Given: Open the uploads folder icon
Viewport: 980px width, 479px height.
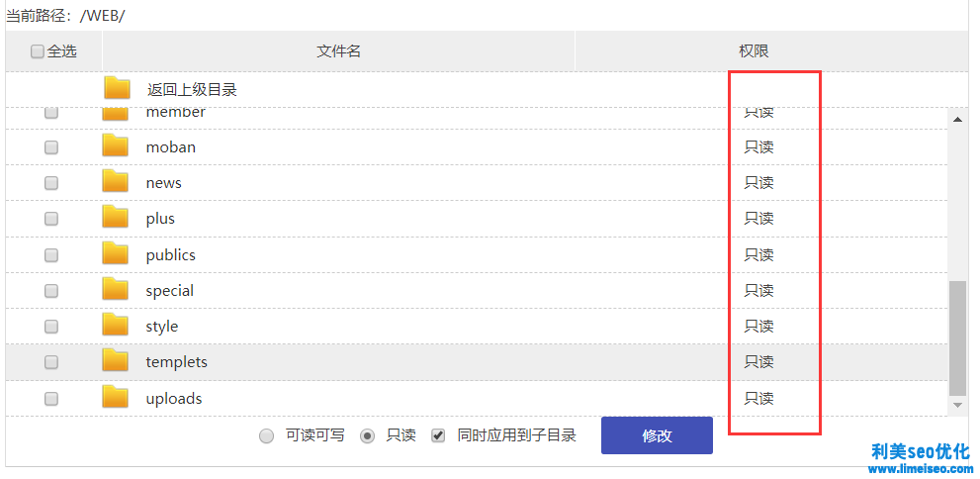Looking at the screenshot, I should pos(116,397).
